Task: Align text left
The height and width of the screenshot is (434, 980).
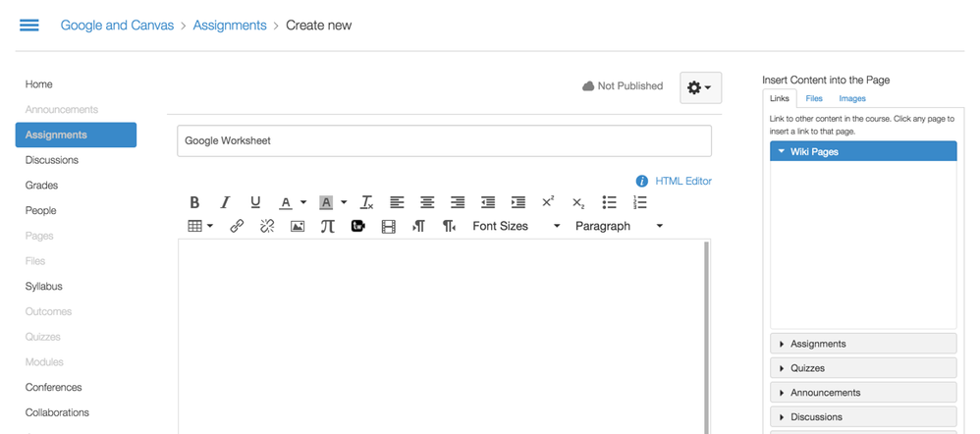Action: (x=397, y=202)
